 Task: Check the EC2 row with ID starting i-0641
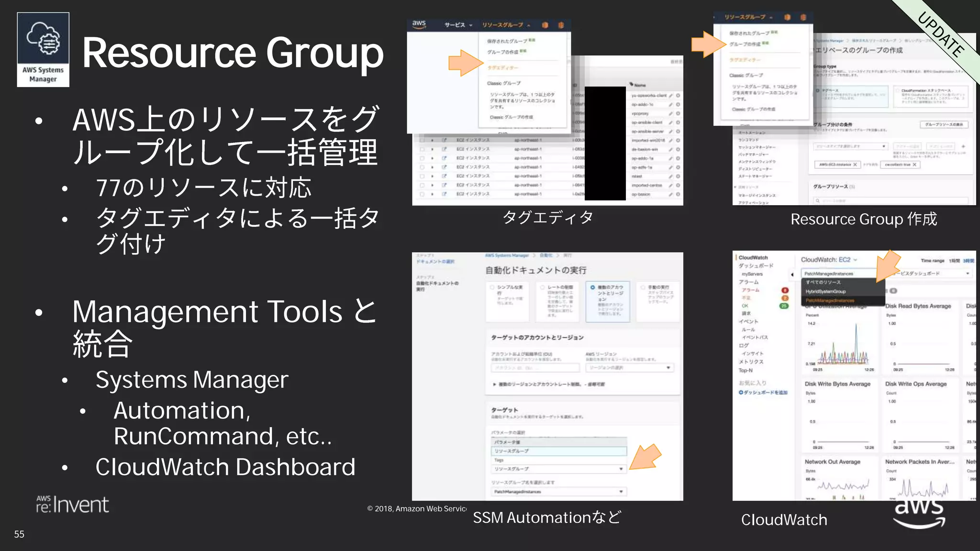(x=422, y=185)
